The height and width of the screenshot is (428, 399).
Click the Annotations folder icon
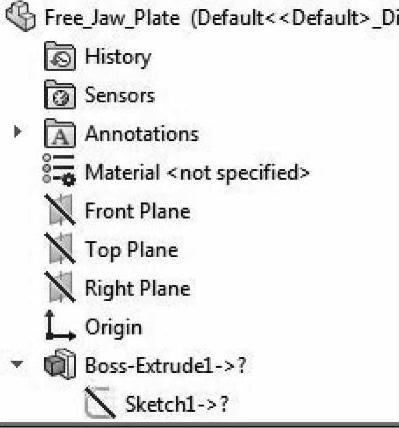coord(60,134)
